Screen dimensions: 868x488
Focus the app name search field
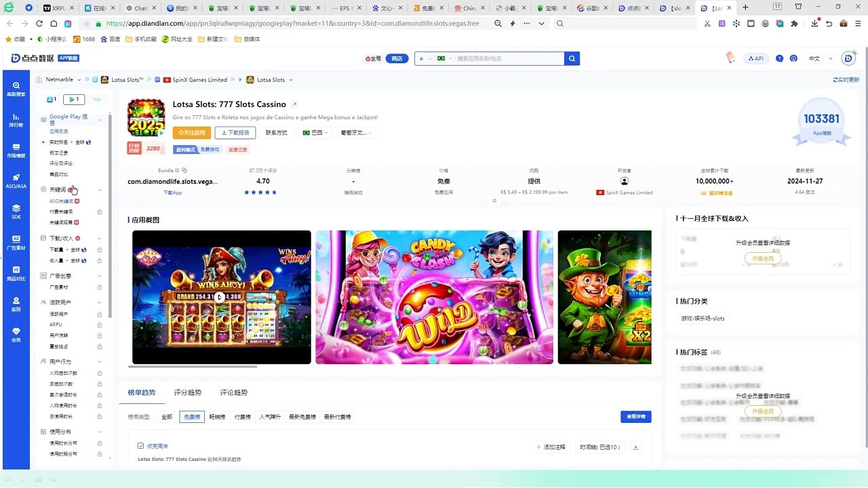[x=509, y=58]
